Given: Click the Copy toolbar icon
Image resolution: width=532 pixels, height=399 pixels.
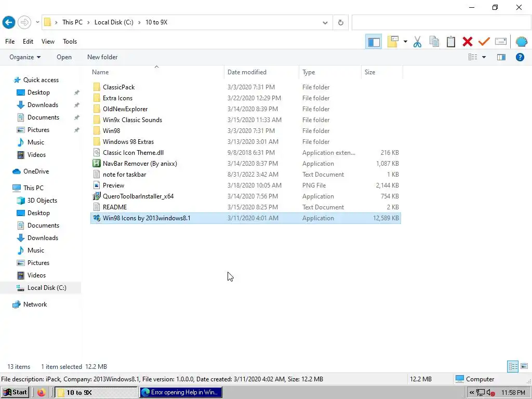Looking at the screenshot, I should click(x=434, y=42).
